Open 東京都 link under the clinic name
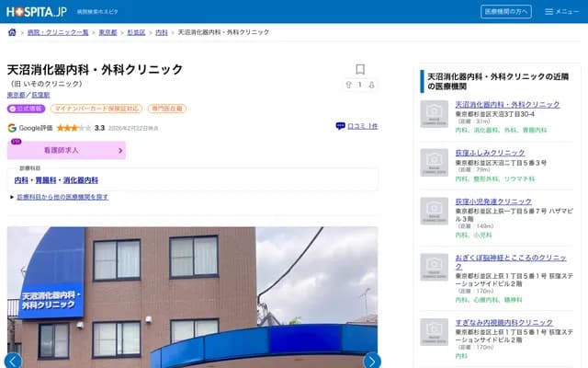 click(17, 95)
